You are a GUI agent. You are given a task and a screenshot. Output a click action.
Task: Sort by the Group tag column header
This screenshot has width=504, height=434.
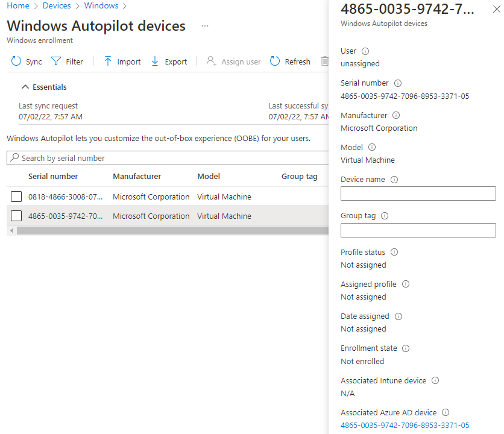(299, 177)
